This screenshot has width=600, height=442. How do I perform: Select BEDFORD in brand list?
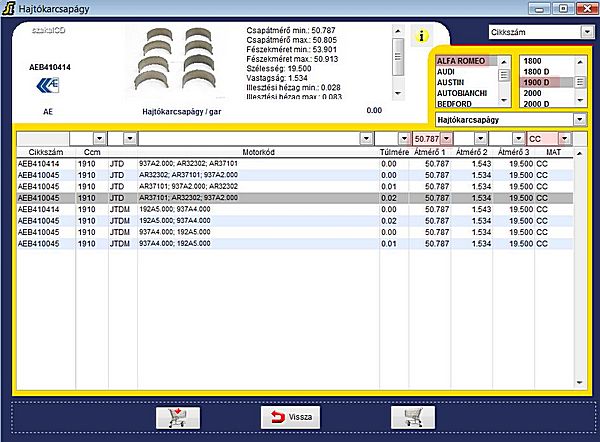pos(466,103)
